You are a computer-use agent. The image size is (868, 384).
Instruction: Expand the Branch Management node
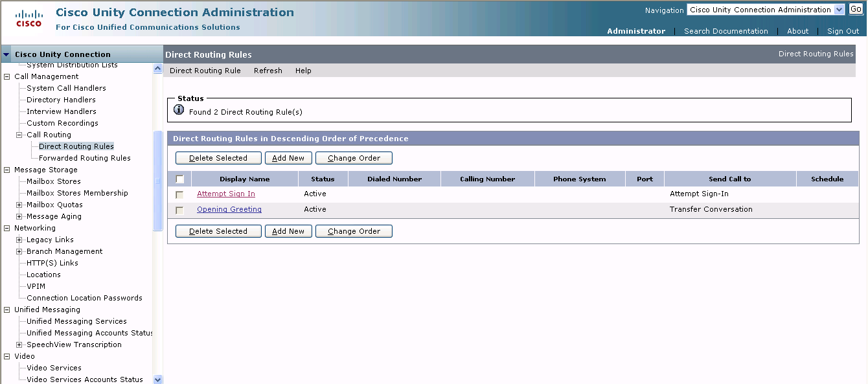(x=19, y=251)
